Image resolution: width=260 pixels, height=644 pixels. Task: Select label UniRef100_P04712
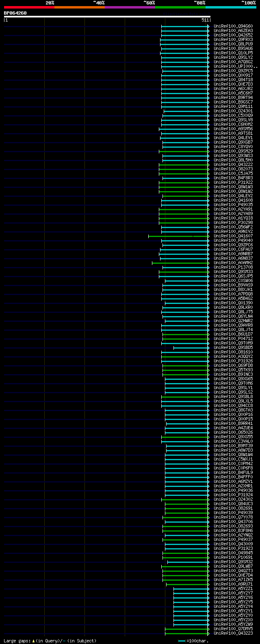point(233,338)
